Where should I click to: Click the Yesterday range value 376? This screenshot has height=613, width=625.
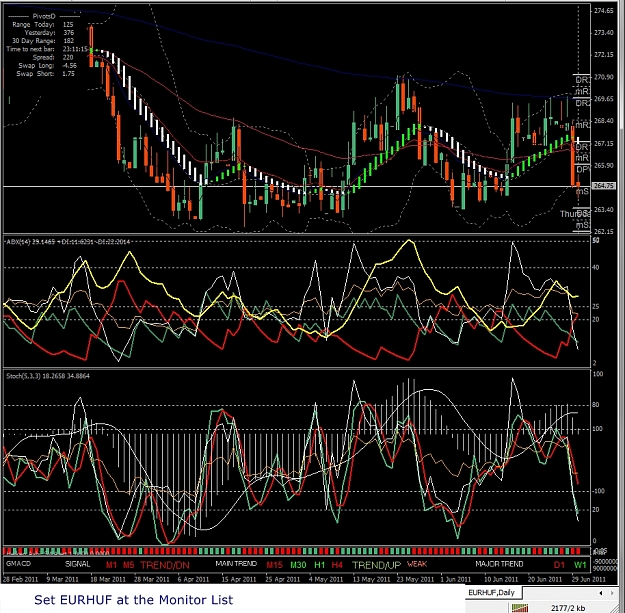[x=69, y=33]
